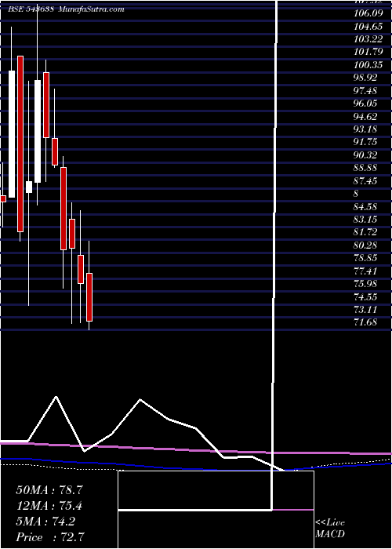This screenshot has height=549, width=392.
Task: Select the 88.88 price axis label
Action: 366,168
